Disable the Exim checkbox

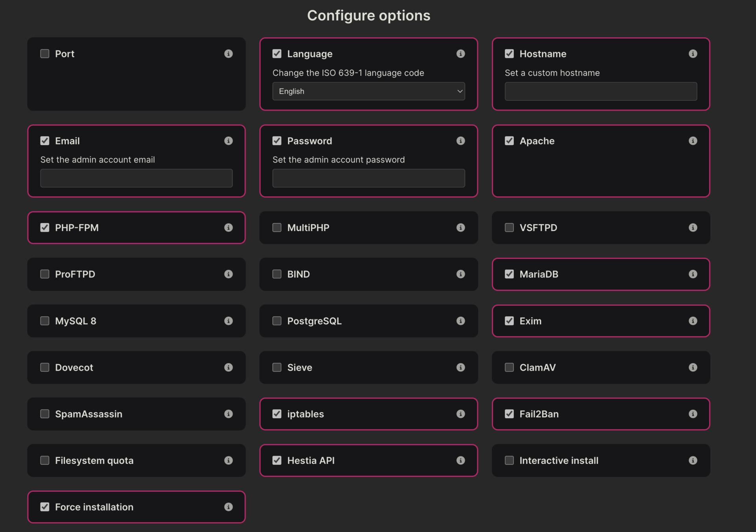(510, 321)
